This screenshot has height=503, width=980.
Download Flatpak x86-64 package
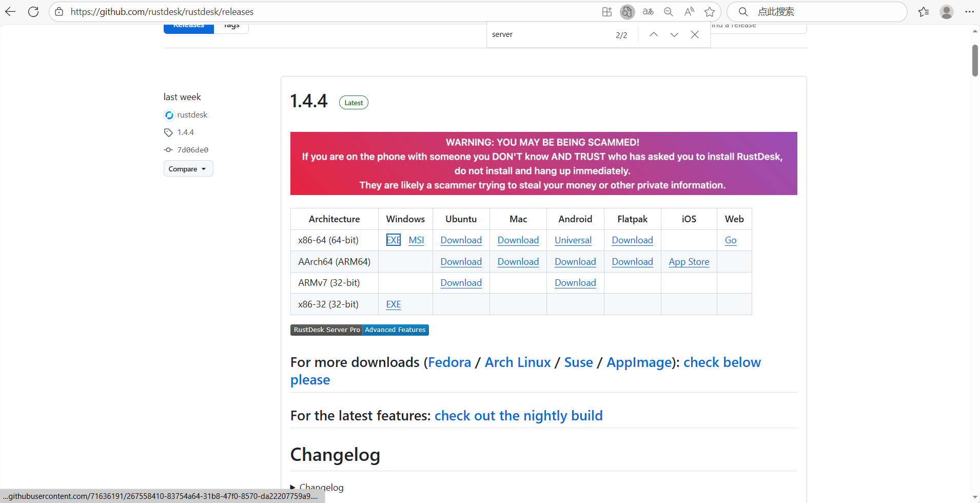632,240
